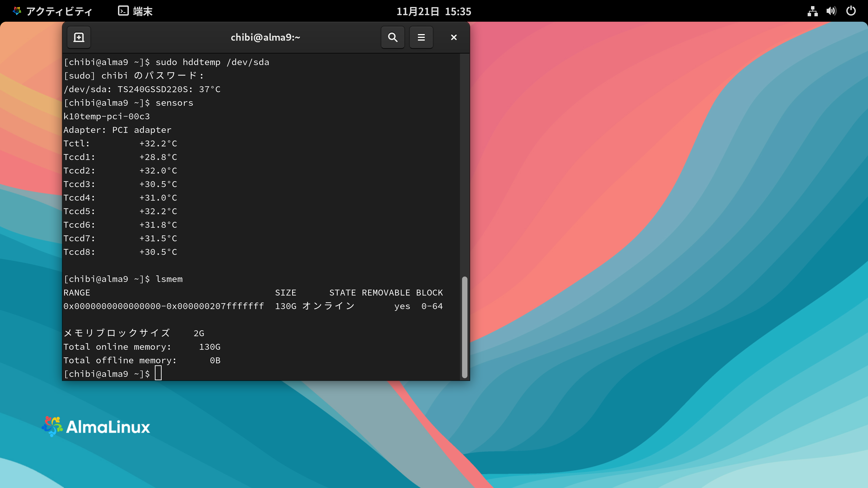Click the sensors command line text
The image size is (868, 488).
click(x=174, y=103)
